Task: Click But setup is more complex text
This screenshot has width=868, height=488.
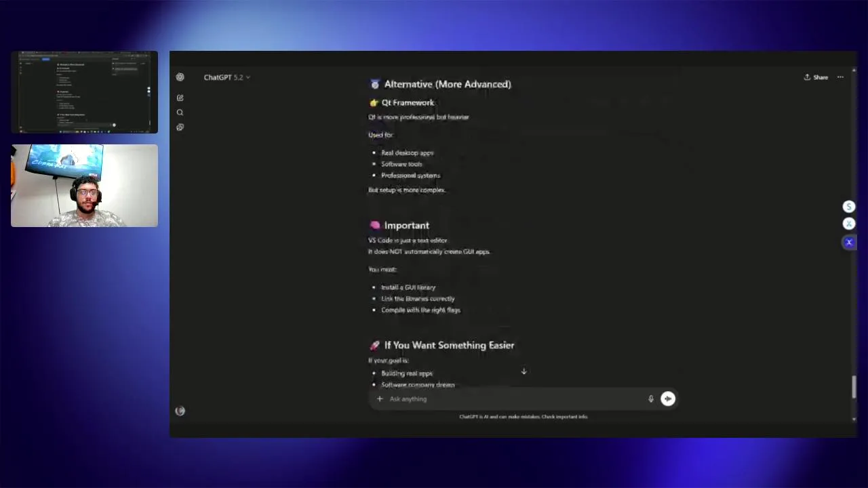Action: click(x=407, y=190)
